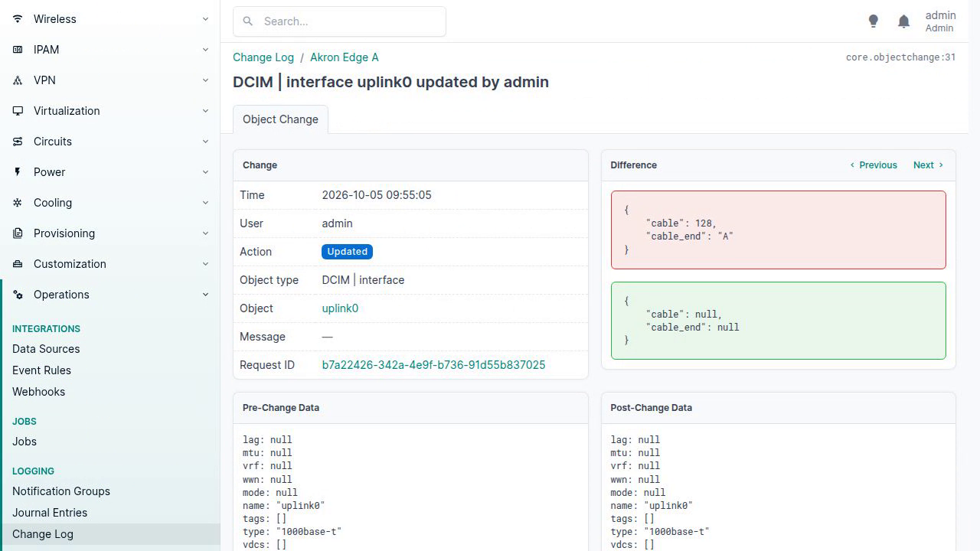Click the Power lightning bolt icon

pos(18,172)
